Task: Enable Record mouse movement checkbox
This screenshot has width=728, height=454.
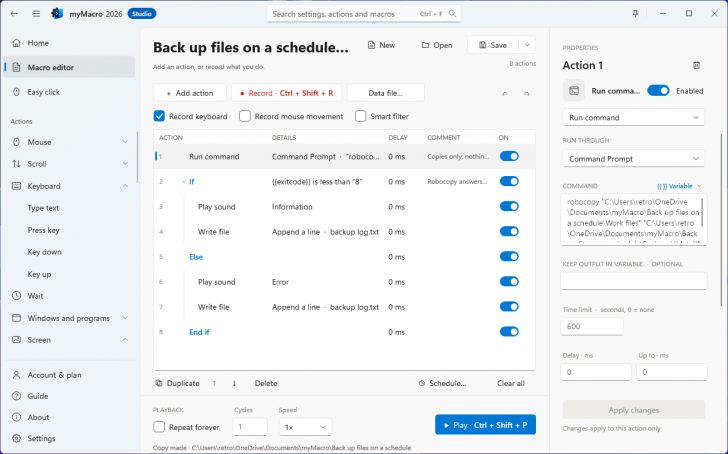Action: tap(245, 116)
